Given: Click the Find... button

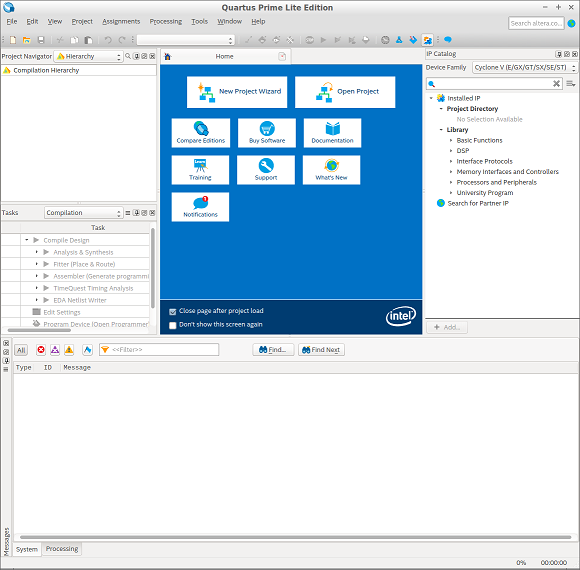Looking at the screenshot, I should (273, 350).
